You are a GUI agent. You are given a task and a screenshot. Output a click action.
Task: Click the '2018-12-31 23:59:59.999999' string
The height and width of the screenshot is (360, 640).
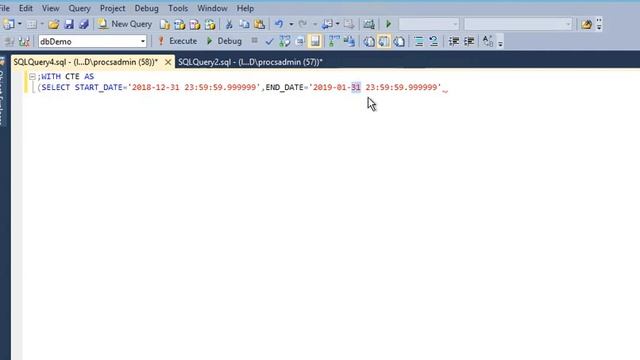[194, 87]
